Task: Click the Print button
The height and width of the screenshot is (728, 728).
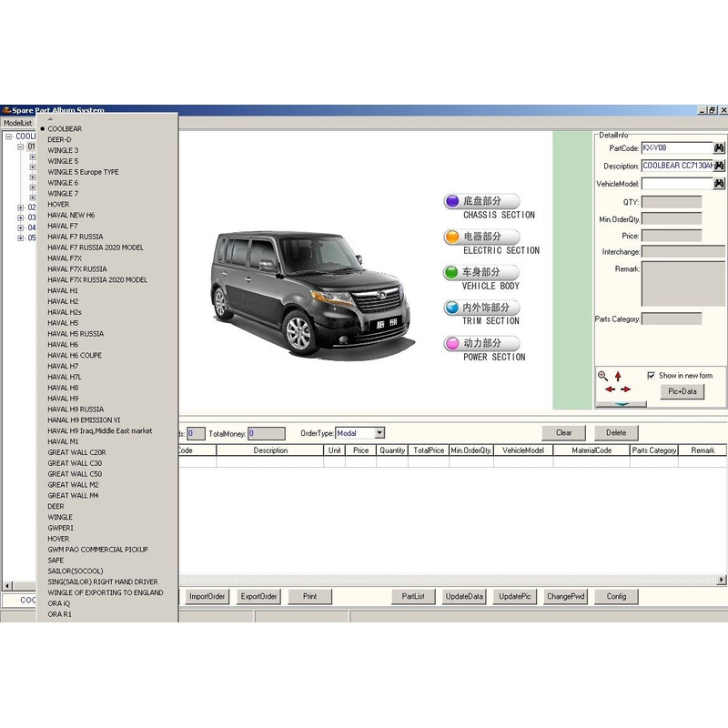Action: pos(309,597)
